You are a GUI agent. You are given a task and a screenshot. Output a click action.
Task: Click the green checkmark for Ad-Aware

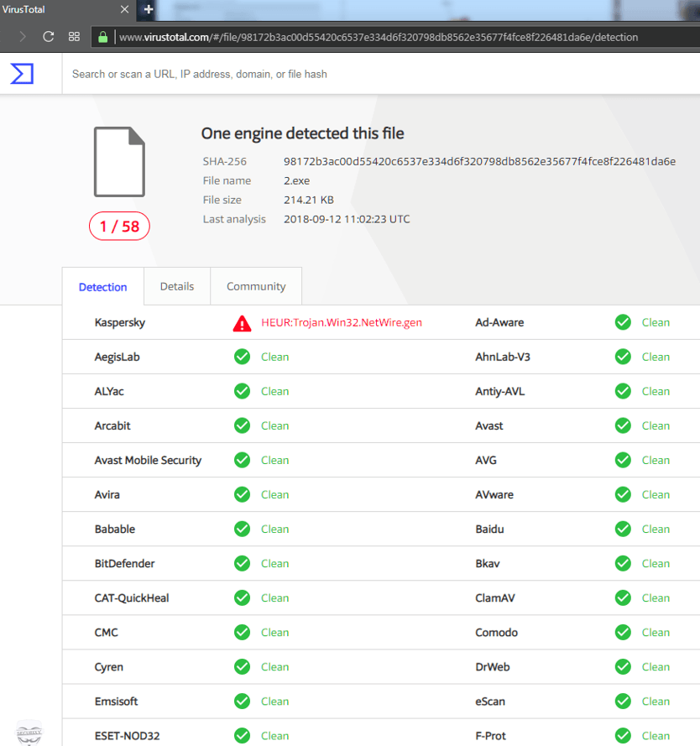(623, 322)
